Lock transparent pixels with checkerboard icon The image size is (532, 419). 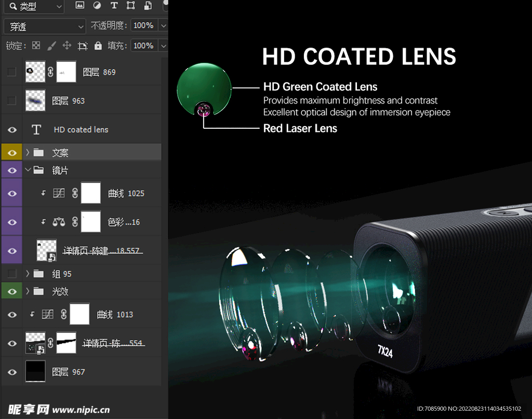36,46
